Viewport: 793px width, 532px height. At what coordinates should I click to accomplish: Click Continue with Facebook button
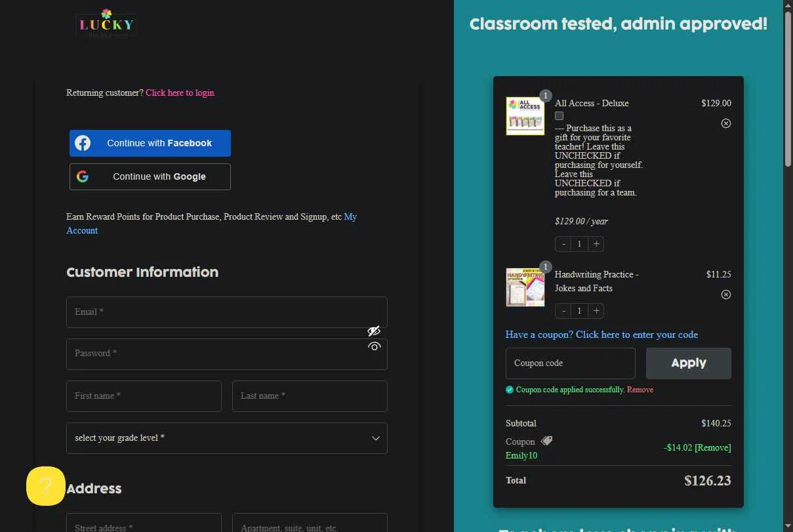150,143
